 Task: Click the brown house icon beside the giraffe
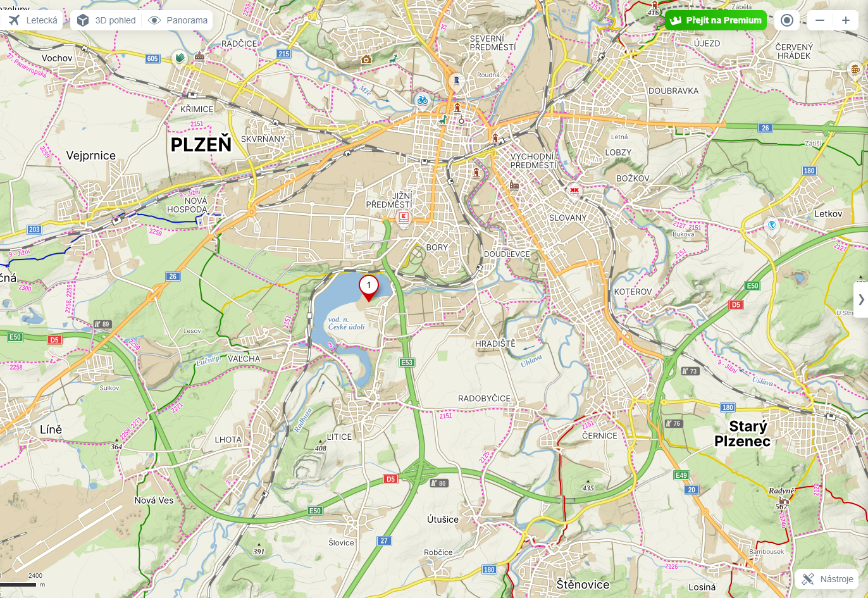(366, 59)
